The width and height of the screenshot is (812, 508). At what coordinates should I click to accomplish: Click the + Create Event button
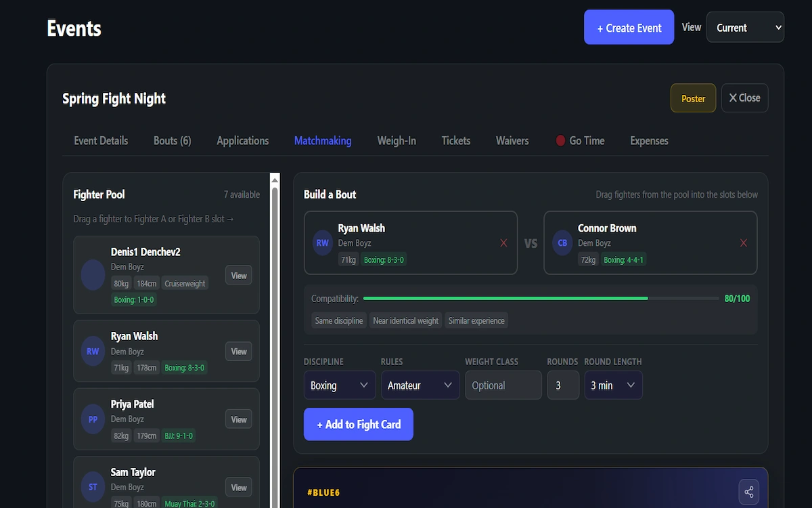629,27
